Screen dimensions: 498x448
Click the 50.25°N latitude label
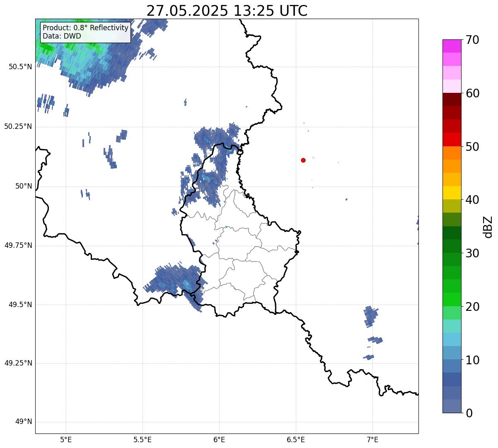(x=18, y=126)
